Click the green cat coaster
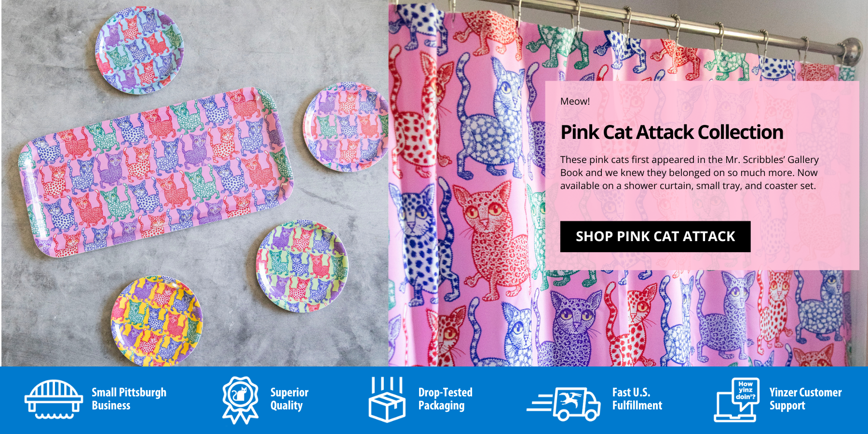The height and width of the screenshot is (434, 868). [x=302, y=266]
